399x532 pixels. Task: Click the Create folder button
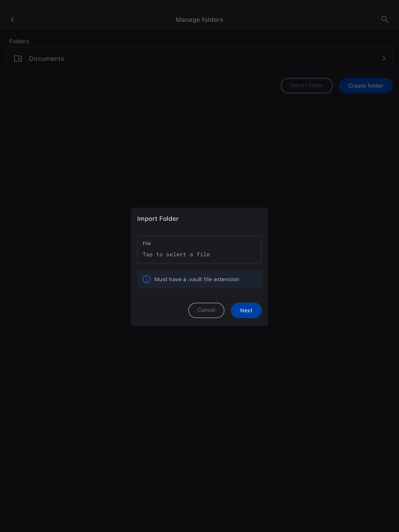(366, 86)
